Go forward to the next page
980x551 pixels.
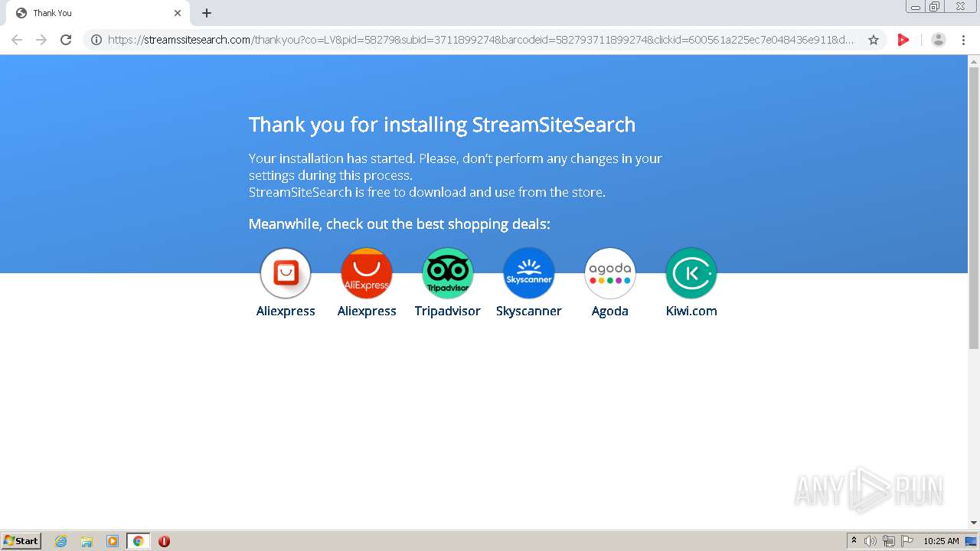point(41,40)
